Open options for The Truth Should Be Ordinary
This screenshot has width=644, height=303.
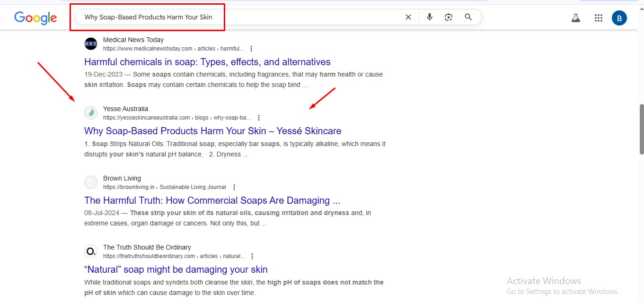coord(252,256)
